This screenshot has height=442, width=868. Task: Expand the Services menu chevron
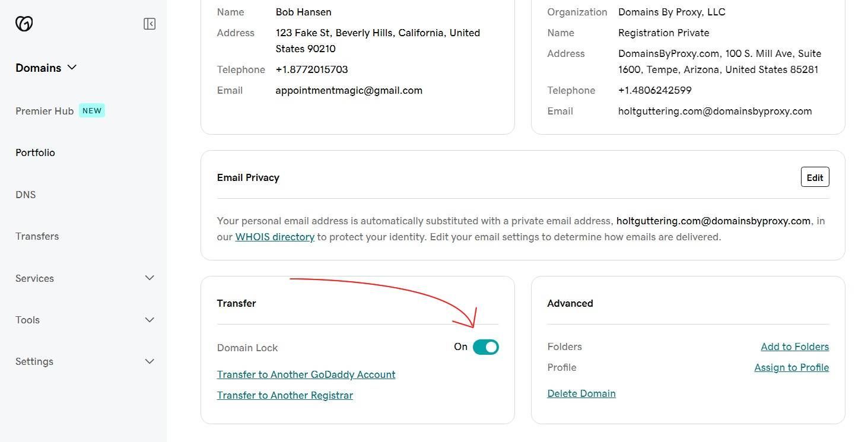pos(150,278)
